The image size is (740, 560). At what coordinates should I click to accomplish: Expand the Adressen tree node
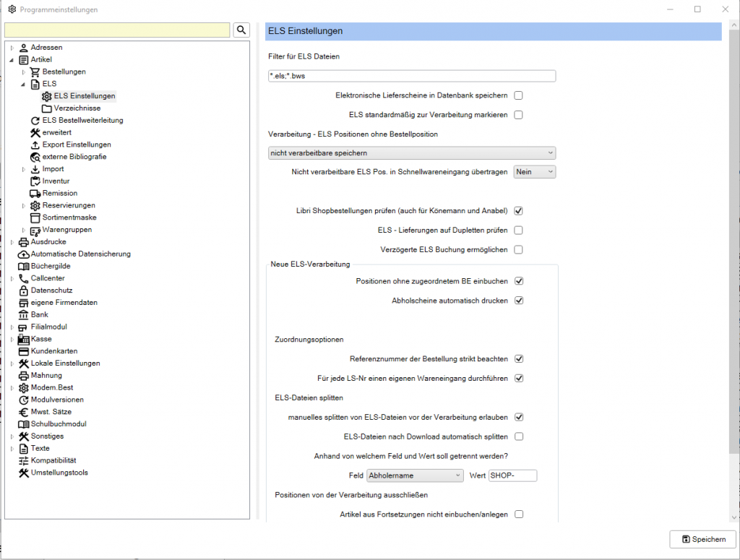[x=12, y=48]
